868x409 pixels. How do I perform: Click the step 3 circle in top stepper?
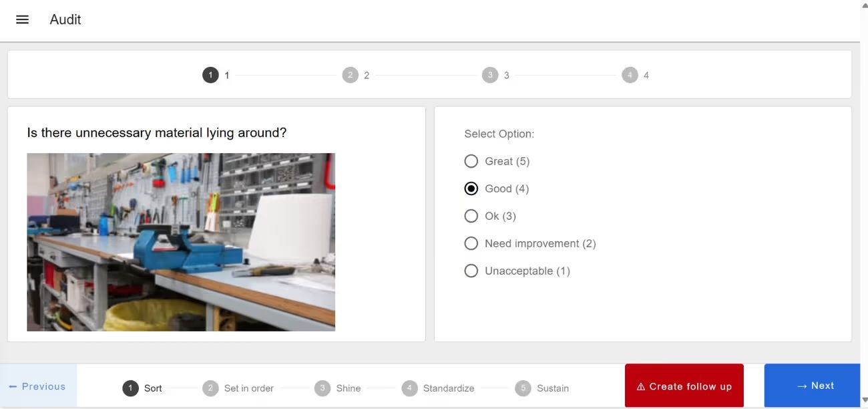point(490,74)
